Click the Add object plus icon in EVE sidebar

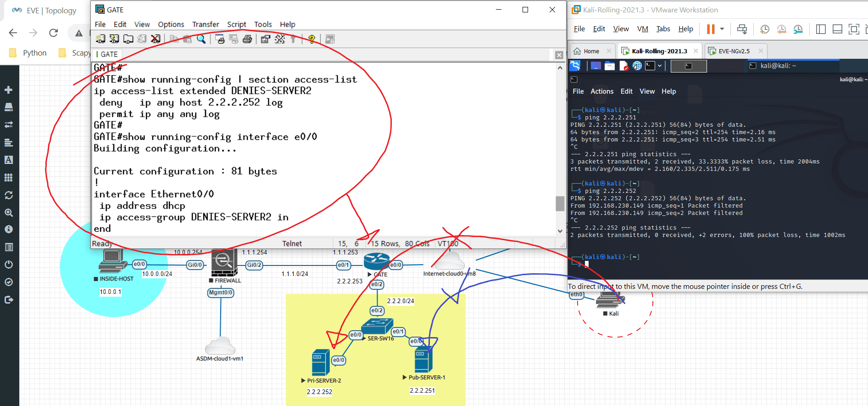(x=8, y=90)
